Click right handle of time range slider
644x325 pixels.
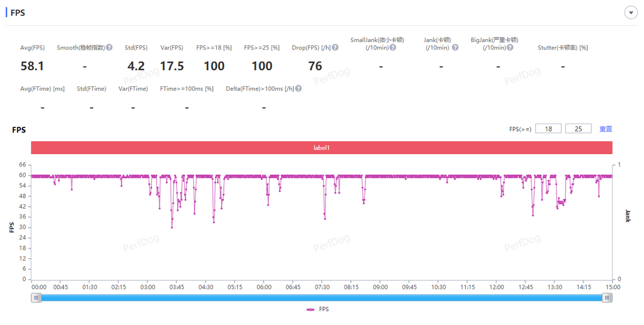click(x=607, y=298)
